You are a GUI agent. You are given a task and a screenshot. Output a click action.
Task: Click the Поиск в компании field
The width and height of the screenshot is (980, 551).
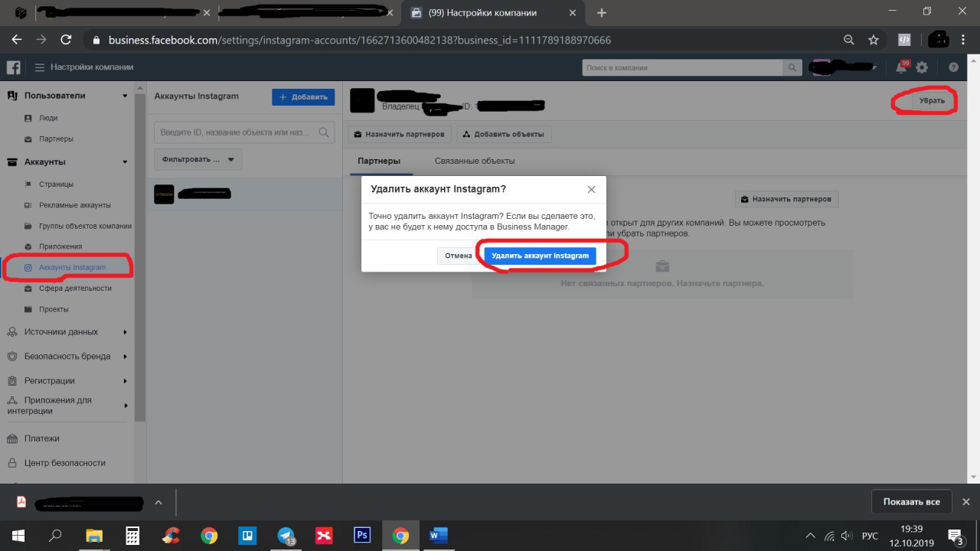coord(682,67)
